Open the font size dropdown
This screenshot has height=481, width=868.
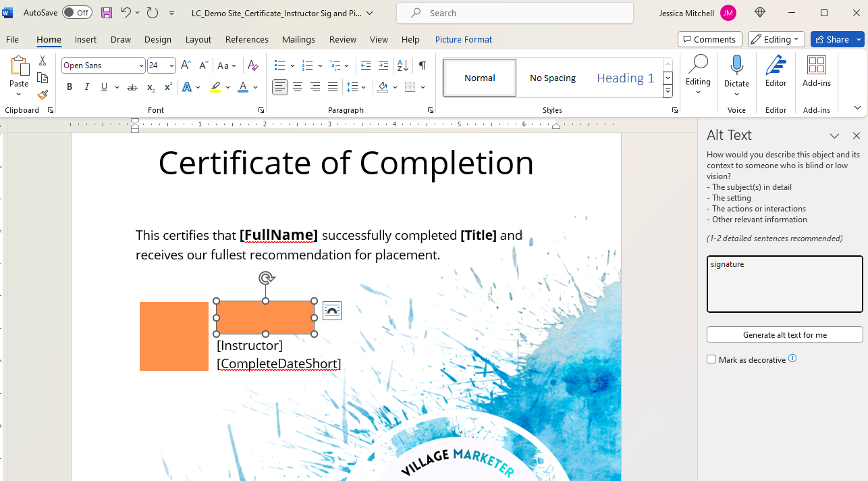(171, 66)
